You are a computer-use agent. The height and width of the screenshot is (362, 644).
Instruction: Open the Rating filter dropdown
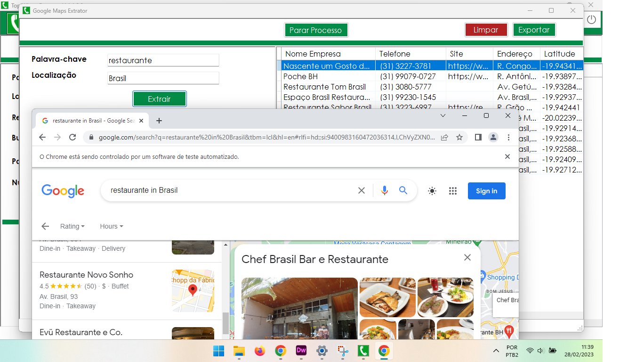[72, 226]
